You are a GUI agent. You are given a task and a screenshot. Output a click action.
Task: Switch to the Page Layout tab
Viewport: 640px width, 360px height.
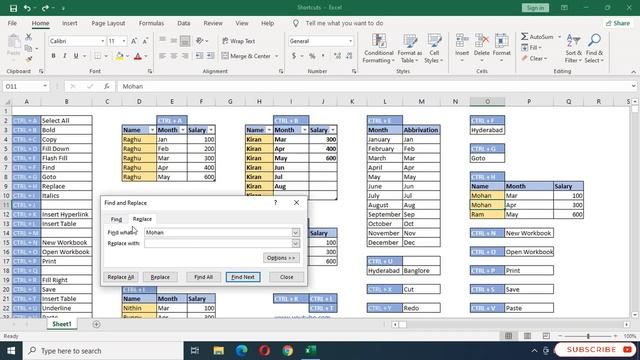(x=108, y=23)
